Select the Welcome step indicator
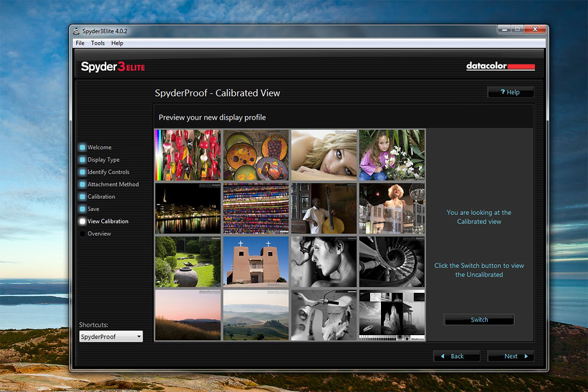588x392 pixels. [82, 148]
